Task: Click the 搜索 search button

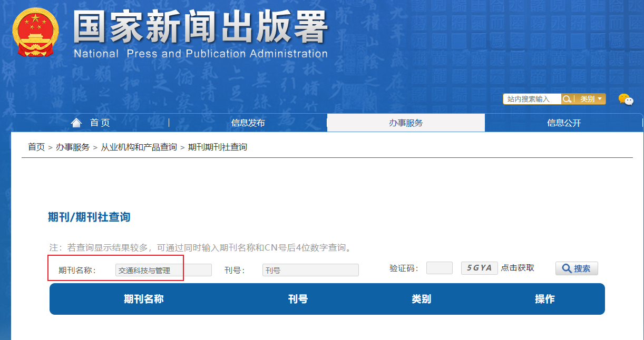Action: [577, 268]
